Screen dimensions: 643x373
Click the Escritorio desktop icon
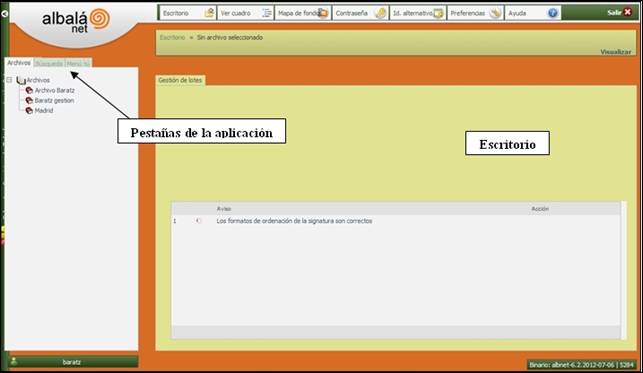point(209,13)
